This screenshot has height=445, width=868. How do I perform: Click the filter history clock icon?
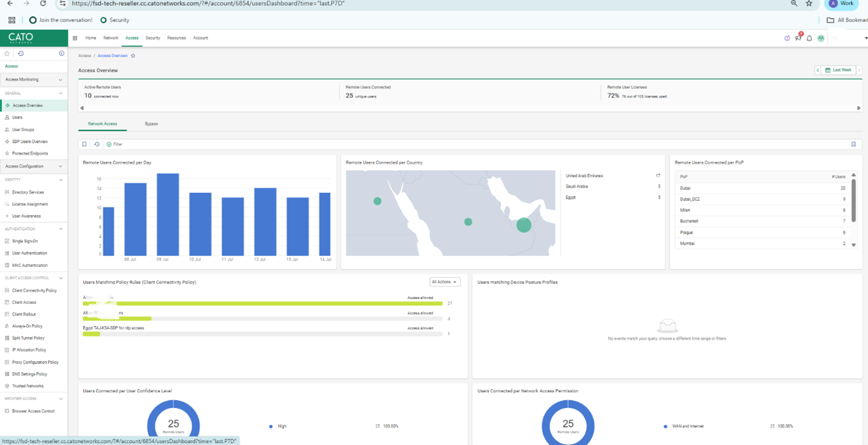tap(97, 144)
